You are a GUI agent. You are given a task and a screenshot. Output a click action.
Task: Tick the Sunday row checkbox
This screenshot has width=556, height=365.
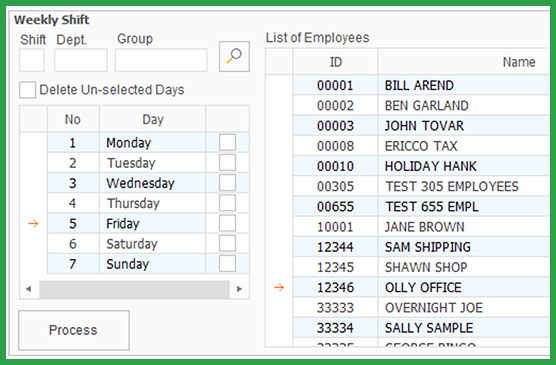point(227,264)
